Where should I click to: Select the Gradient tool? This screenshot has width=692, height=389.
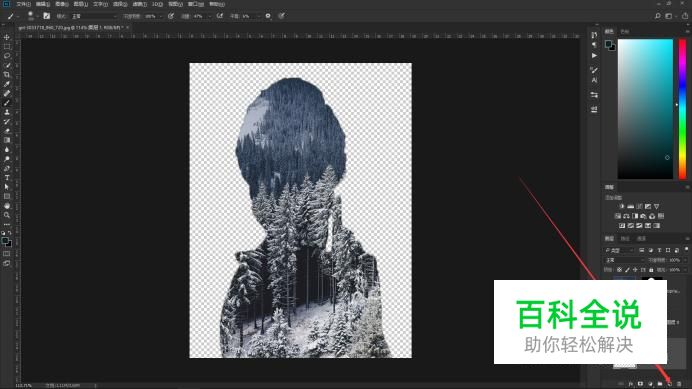tap(7, 140)
